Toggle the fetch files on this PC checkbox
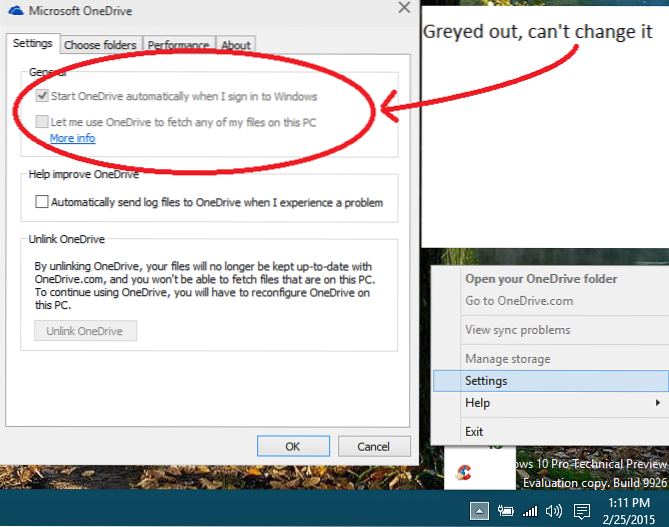 point(41,122)
